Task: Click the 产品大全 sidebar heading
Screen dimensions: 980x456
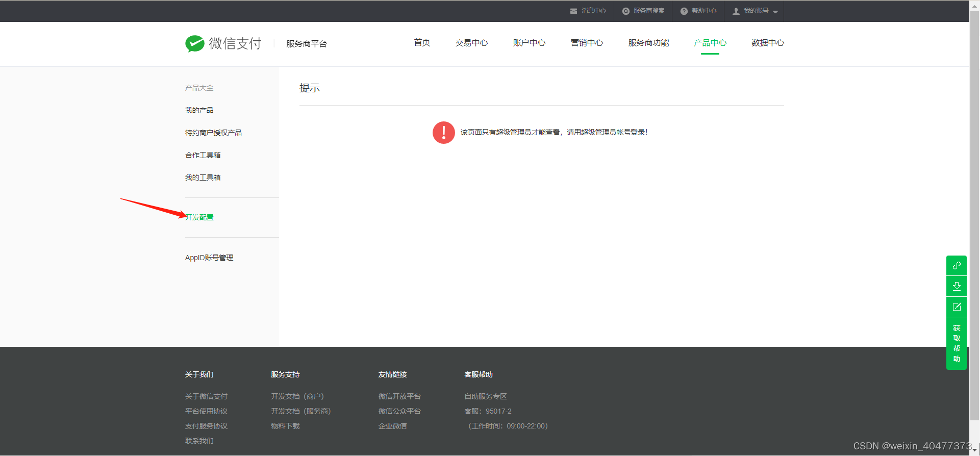Action: (199, 88)
